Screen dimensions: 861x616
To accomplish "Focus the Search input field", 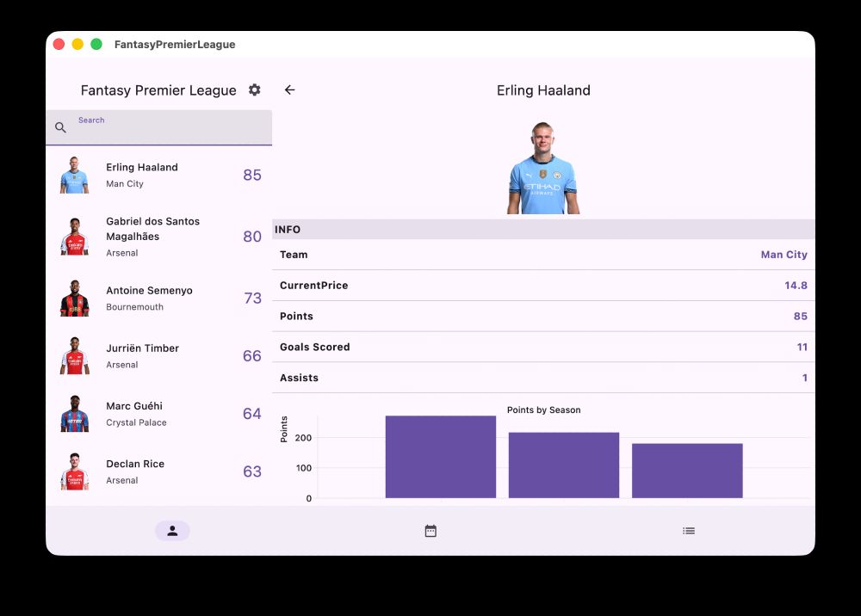I will click(x=158, y=128).
